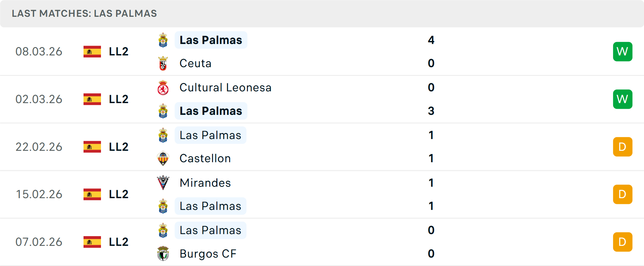Open the highlighted Las Palmas team tab
The height and width of the screenshot is (266, 644).
[x=211, y=40]
